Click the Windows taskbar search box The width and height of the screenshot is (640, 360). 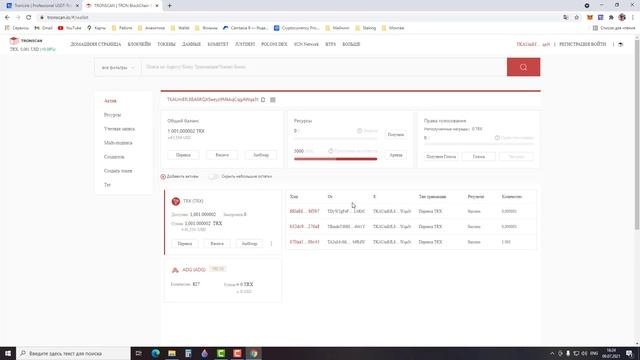[73, 353]
